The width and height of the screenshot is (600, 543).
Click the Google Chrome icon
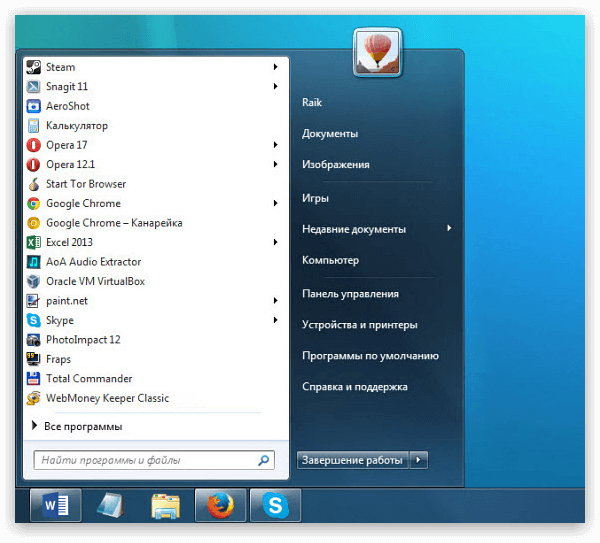(34, 204)
